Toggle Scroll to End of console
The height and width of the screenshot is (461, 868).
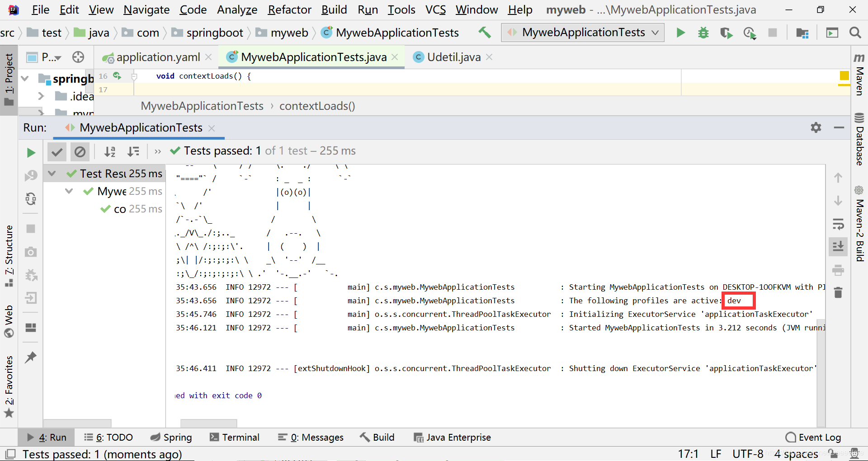838,247
